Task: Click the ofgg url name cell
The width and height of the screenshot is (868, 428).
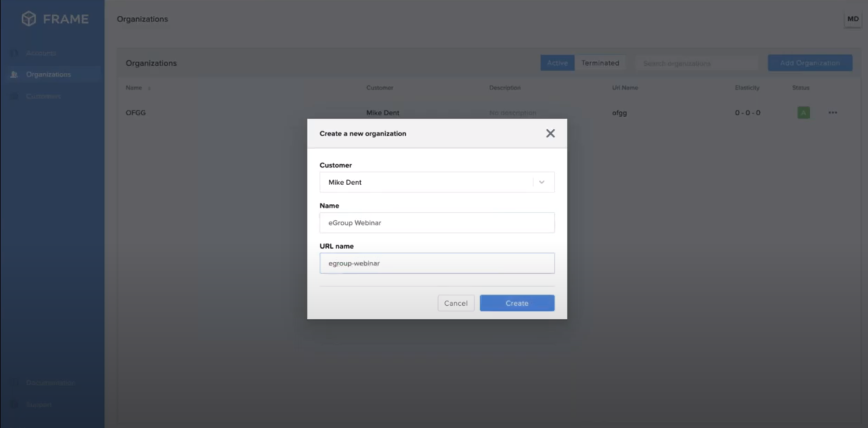Action: pos(619,113)
